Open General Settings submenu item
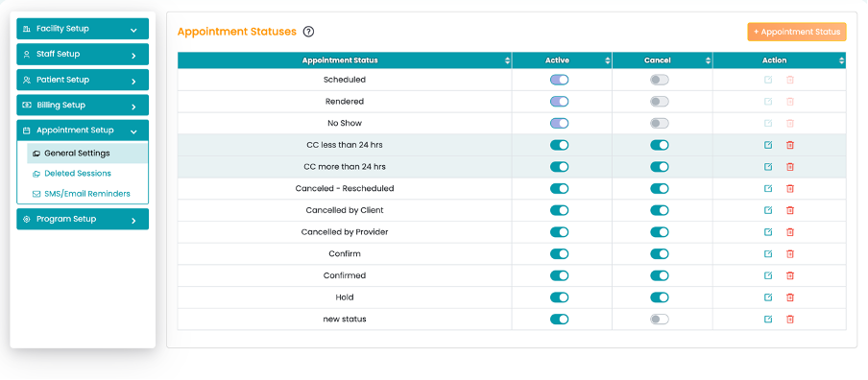This screenshot has width=868, height=380. point(87,154)
